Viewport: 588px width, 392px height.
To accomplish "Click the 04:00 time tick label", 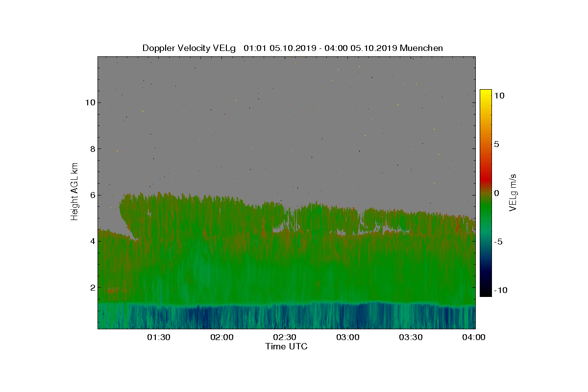I will 474,337.
